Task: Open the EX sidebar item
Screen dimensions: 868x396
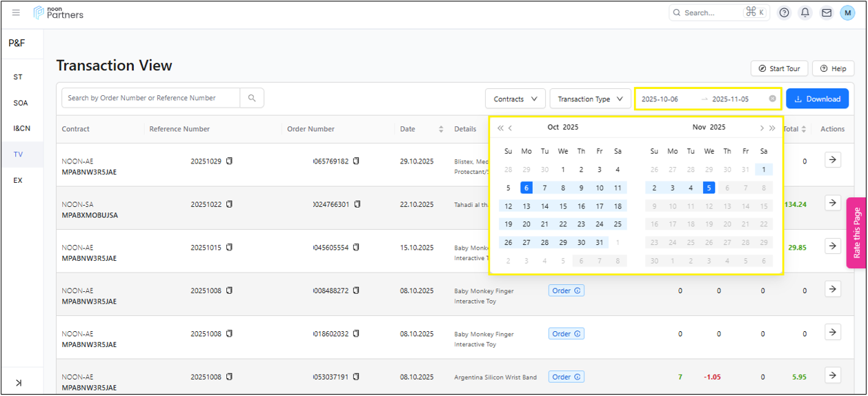Action: tap(18, 180)
